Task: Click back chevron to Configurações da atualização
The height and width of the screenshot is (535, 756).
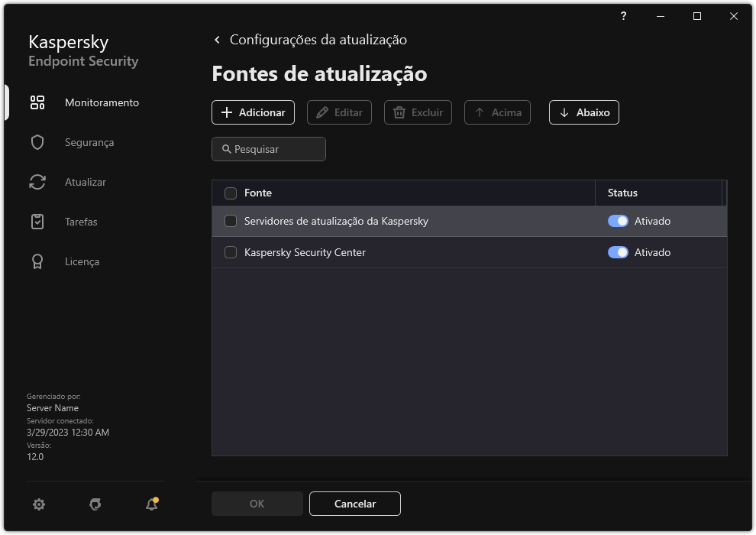Action: 217,39
